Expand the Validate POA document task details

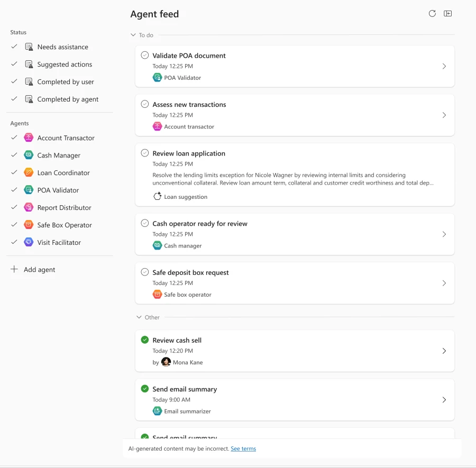coord(444,66)
